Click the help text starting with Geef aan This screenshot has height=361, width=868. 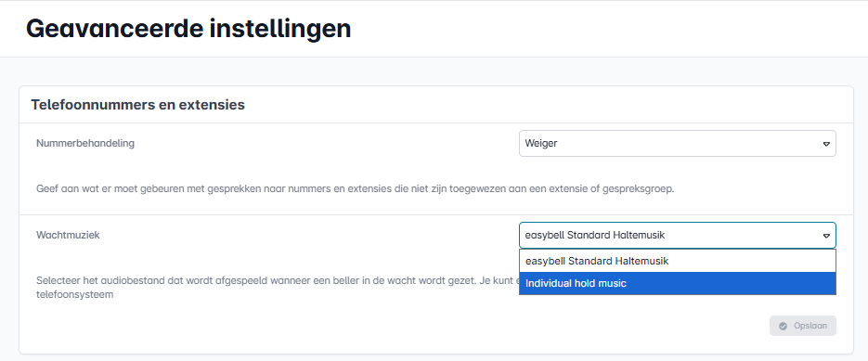355,188
